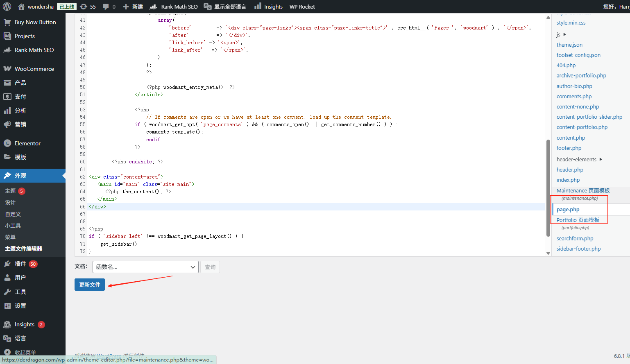Click the WP Rocket admin bar item
The height and width of the screenshot is (364, 630).
click(x=302, y=7)
